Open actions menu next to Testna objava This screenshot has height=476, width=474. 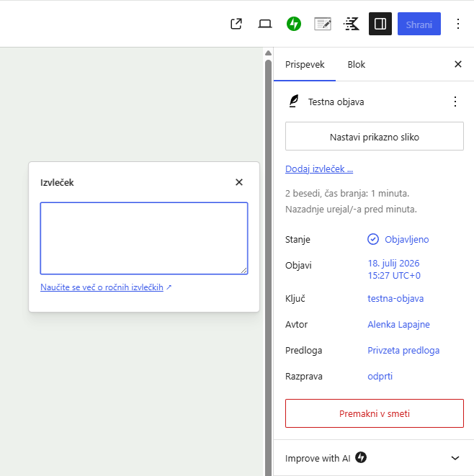(455, 102)
